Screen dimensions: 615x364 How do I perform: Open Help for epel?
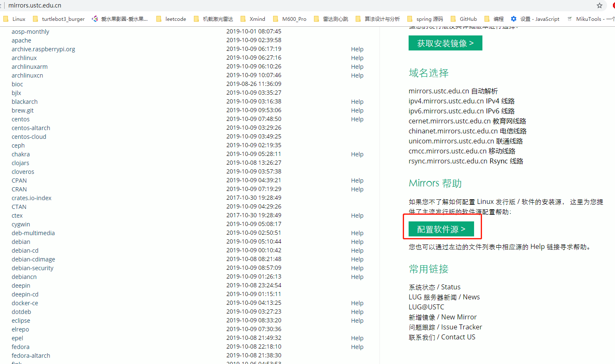(357, 338)
